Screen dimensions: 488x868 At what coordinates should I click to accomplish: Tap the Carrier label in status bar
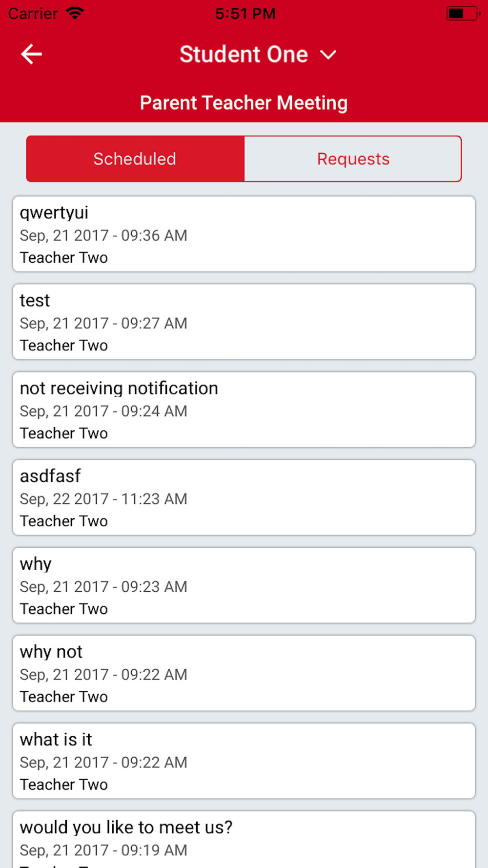(33, 14)
